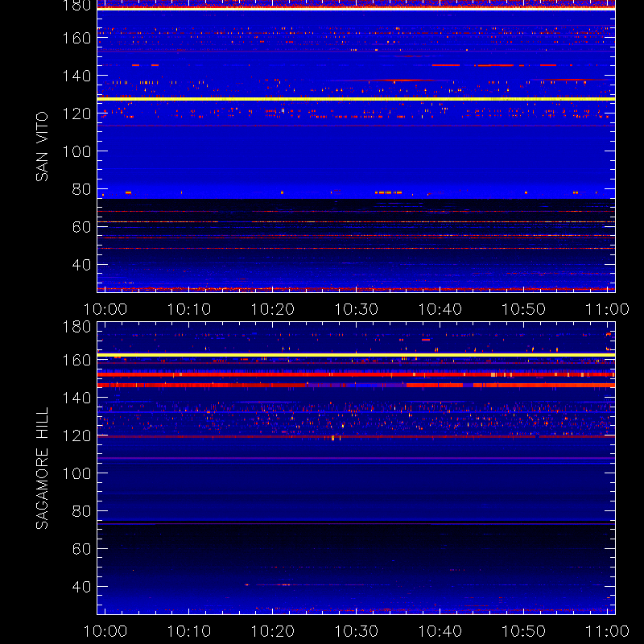
Task: Click 10:40 time label under San Vito plot
Action: click(440, 309)
